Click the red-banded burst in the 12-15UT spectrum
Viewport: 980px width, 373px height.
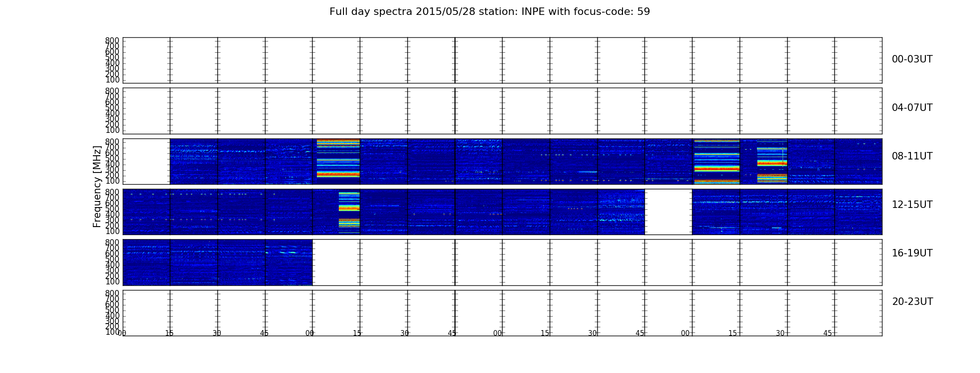click(349, 212)
